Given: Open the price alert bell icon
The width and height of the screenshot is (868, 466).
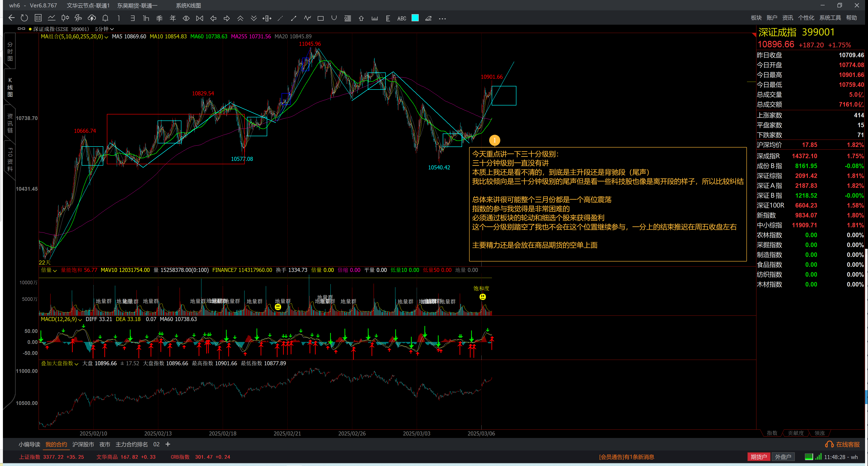Looking at the screenshot, I should [106, 18].
